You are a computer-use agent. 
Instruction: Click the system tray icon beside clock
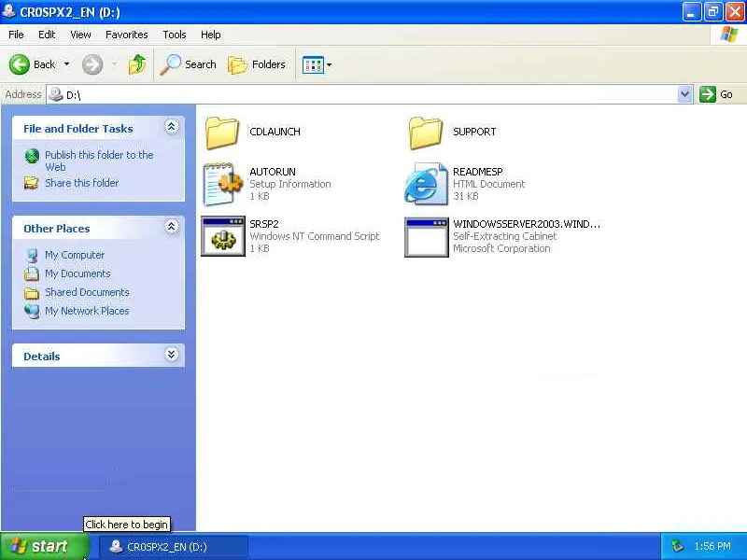pos(677,546)
